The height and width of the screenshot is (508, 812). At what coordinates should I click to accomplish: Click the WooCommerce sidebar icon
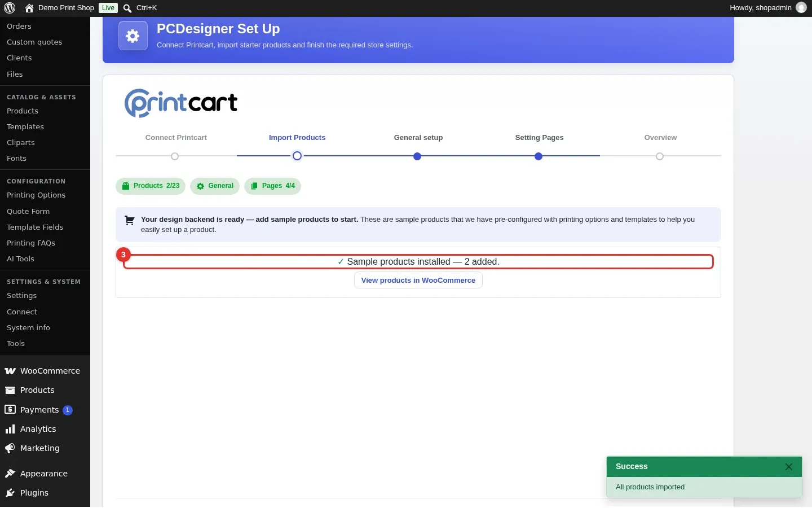[10, 371]
